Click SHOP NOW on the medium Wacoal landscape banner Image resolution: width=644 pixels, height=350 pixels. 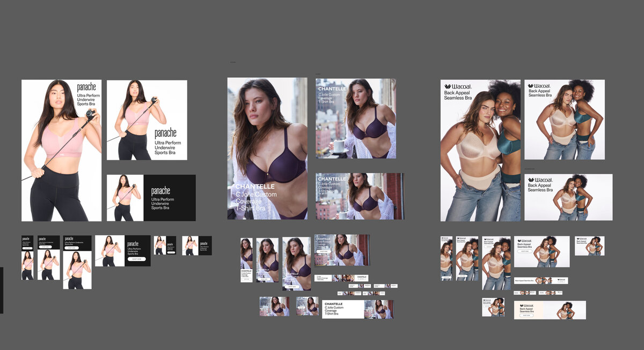click(x=525, y=251)
